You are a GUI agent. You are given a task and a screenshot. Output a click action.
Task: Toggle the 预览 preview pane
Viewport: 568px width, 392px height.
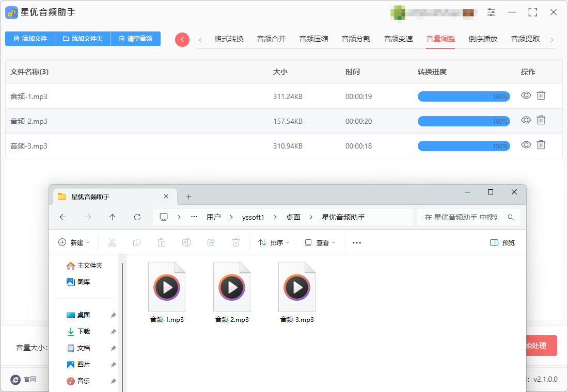pyautogui.click(x=502, y=242)
